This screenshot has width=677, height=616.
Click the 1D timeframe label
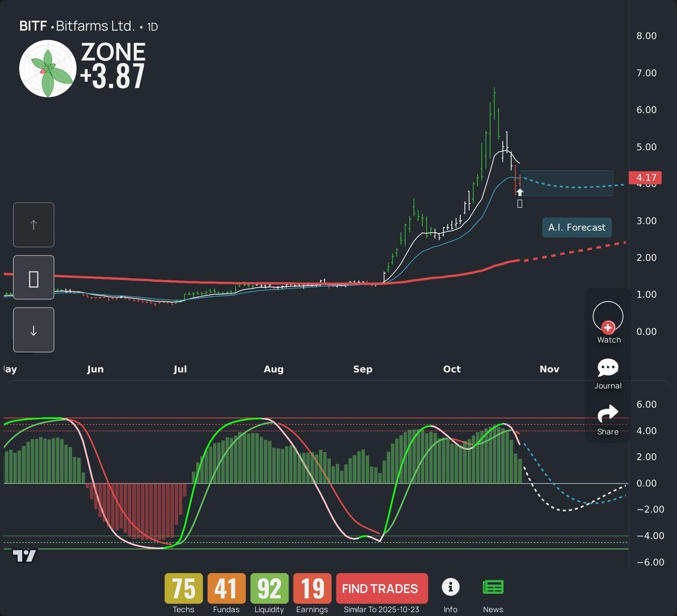[152, 27]
